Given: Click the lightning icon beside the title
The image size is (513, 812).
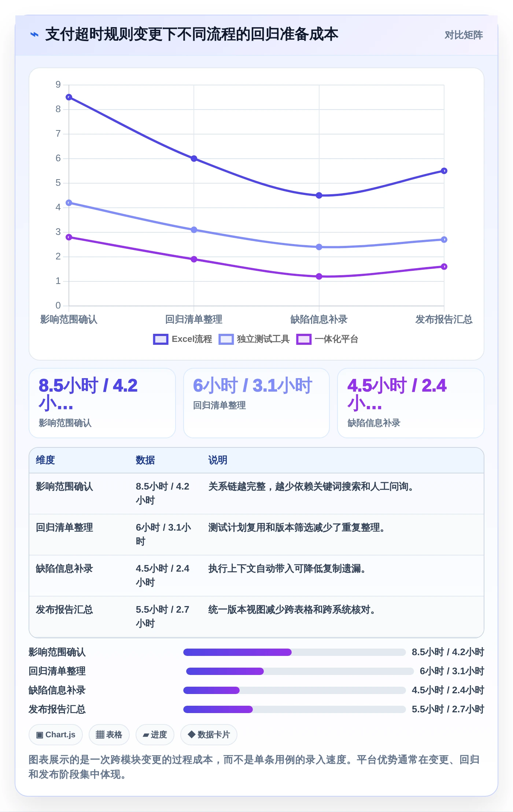Looking at the screenshot, I should pyautogui.click(x=34, y=34).
